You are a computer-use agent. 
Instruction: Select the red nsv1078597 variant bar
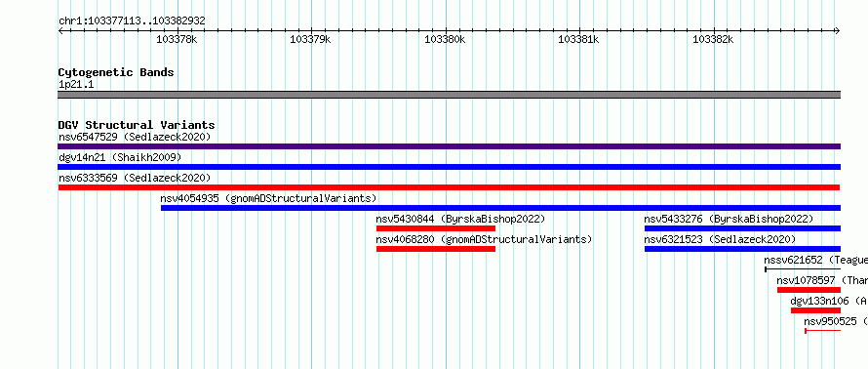(809, 290)
